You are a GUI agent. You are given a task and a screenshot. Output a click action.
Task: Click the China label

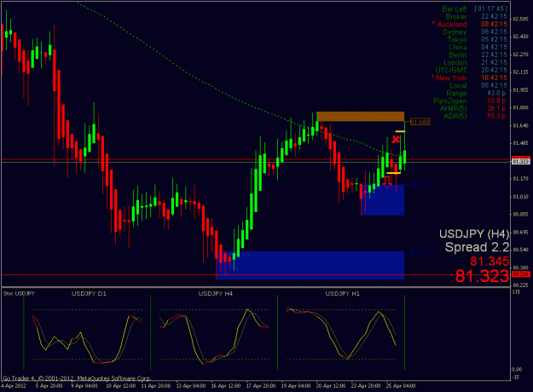pyautogui.click(x=457, y=47)
